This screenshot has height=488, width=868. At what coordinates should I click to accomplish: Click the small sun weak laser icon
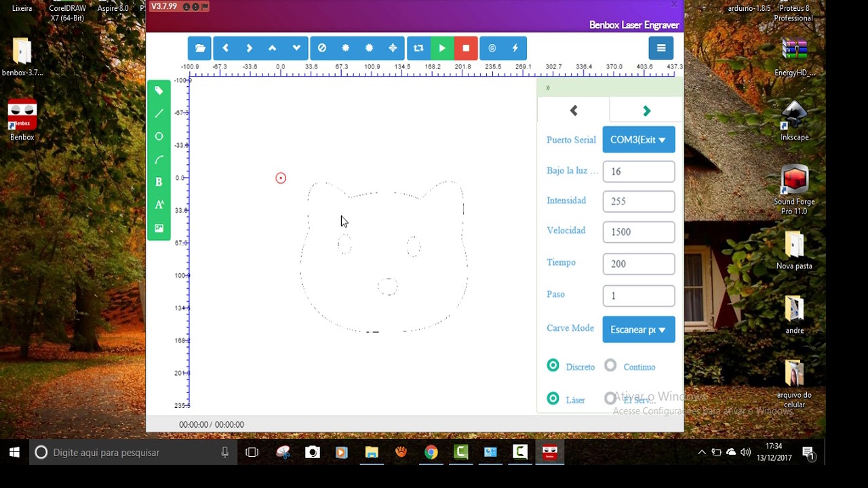(x=346, y=48)
